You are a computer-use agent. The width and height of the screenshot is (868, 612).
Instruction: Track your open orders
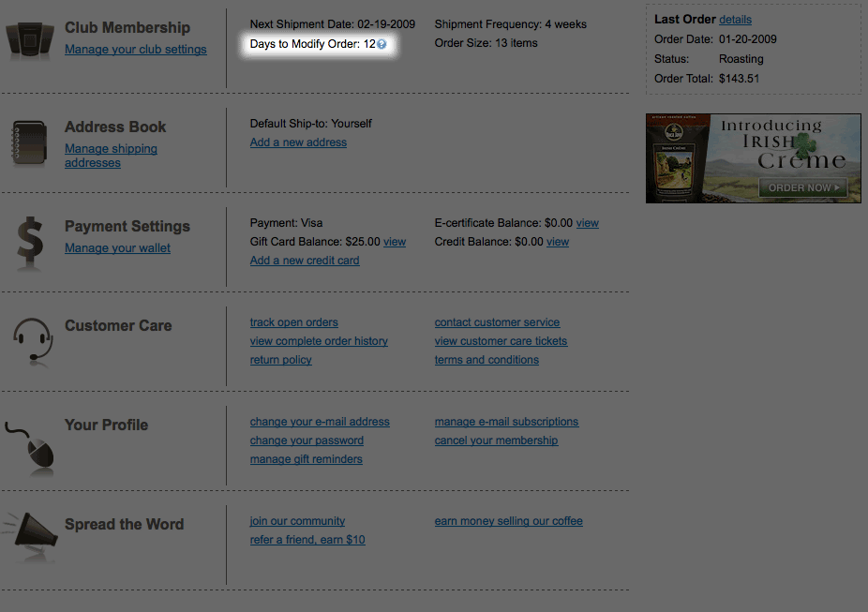point(293,321)
